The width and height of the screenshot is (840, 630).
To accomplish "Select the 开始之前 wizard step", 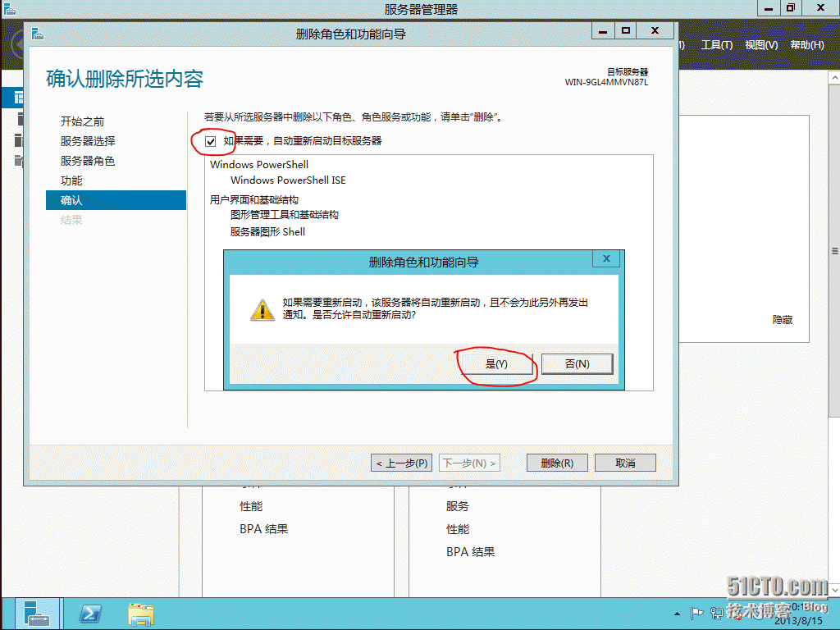I will pyautogui.click(x=83, y=121).
